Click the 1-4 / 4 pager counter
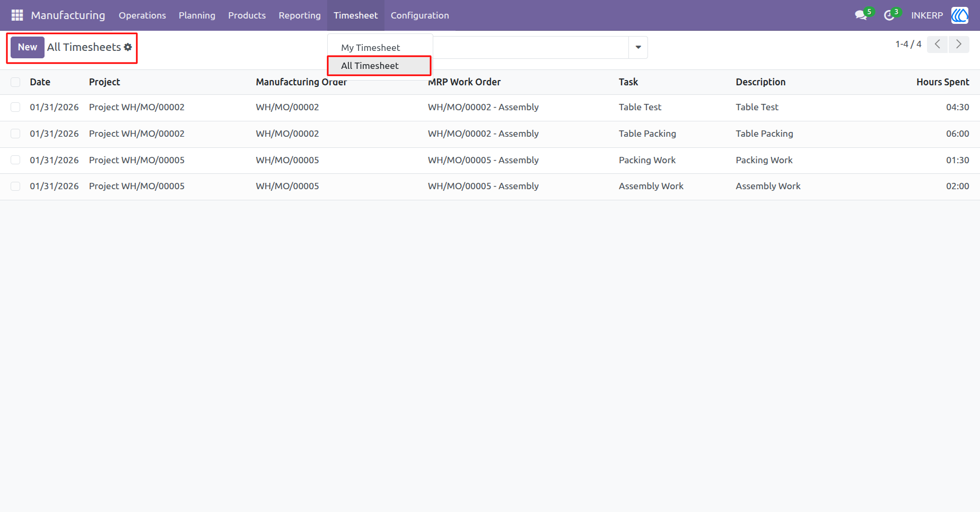This screenshot has height=512, width=980. click(908, 45)
